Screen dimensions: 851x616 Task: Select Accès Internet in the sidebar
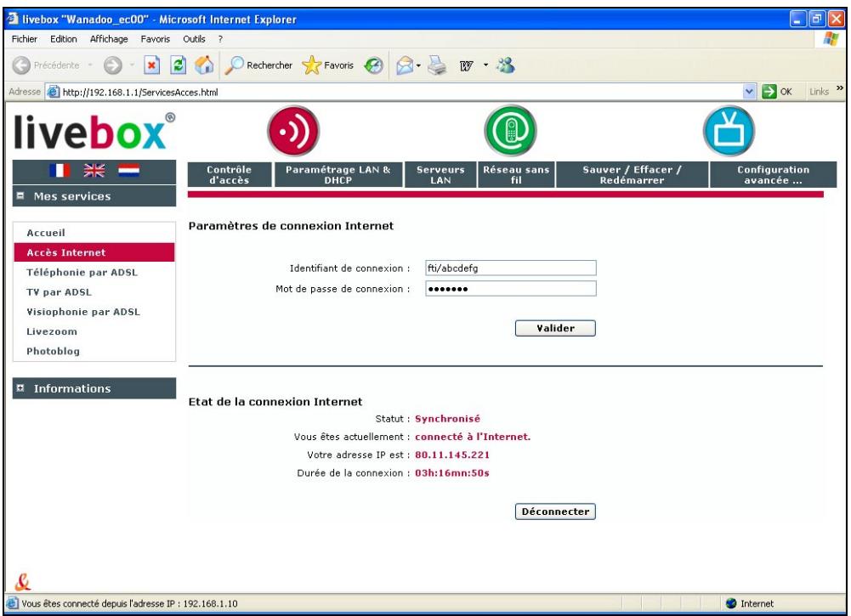[x=94, y=252]
